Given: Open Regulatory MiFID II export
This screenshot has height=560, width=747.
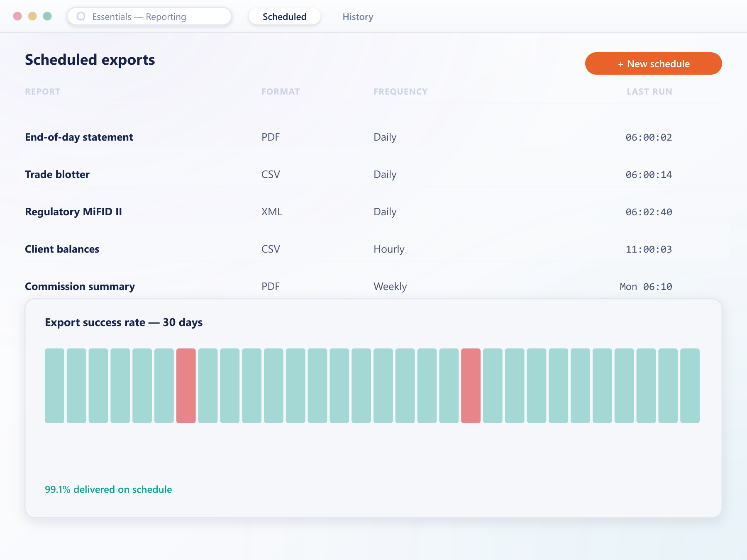Looking at the screenshot, I should tap(73, 212).
